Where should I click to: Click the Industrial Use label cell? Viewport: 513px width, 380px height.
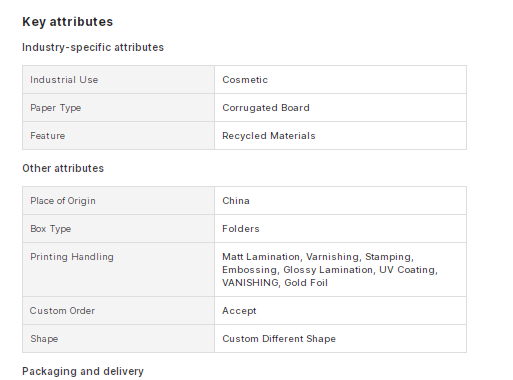118,80
